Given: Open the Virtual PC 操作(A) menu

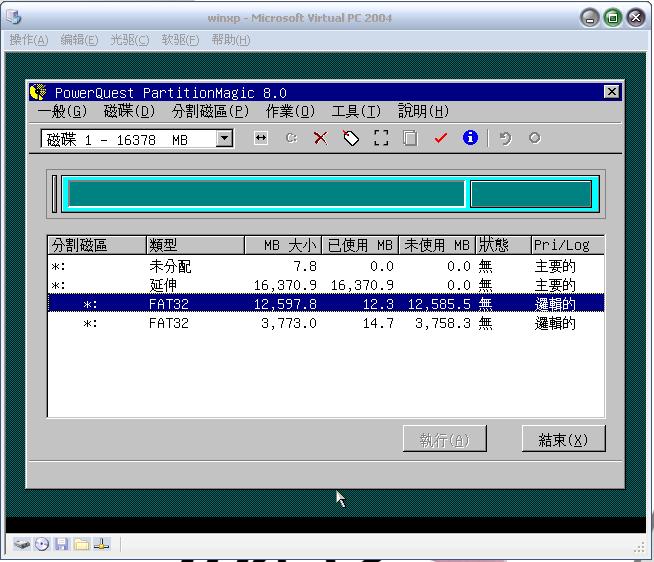Looking at the screenshot, I should click(x=29, y=40).
